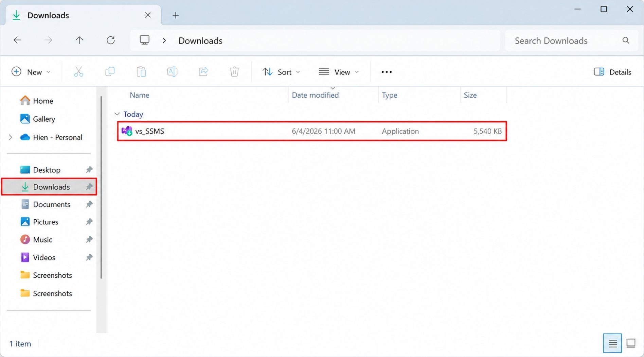Screen dimensions: 644x357
Task: Click the forward navigation arrow
Action: tap(48, 40)
